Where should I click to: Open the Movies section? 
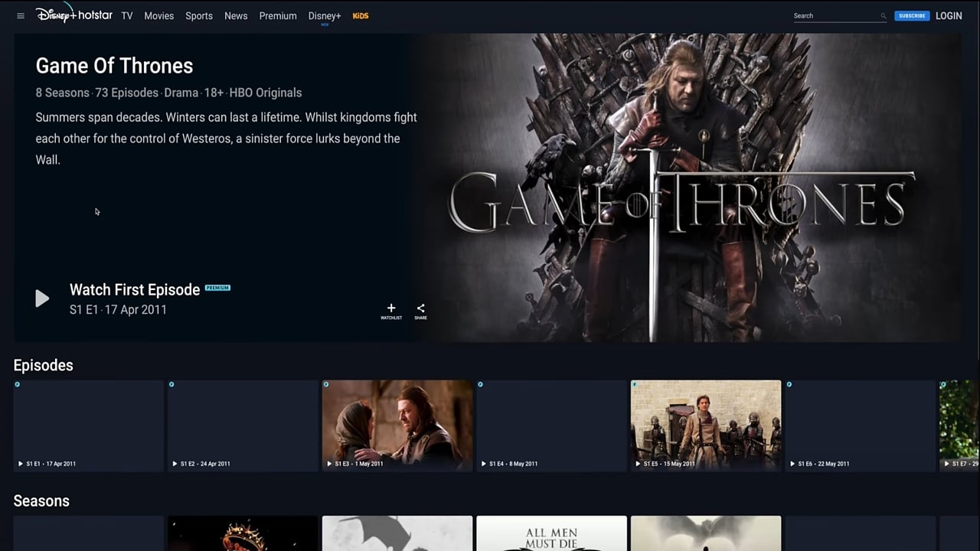click(159, 16)
